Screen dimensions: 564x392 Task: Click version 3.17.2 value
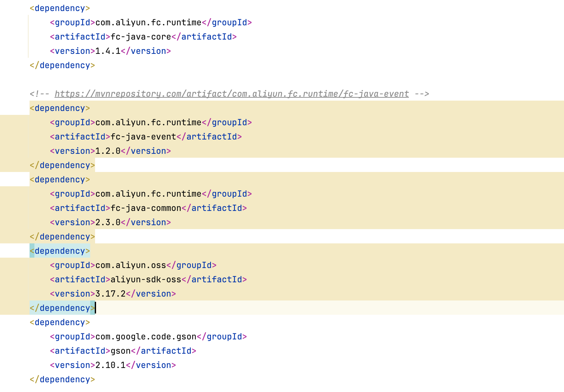(111, 294)
